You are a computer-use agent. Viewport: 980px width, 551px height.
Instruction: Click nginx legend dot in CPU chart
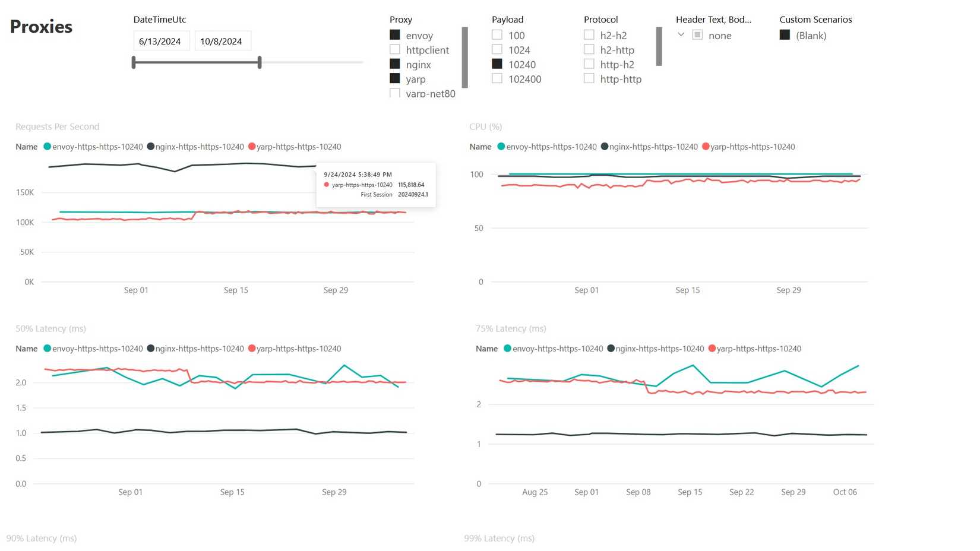click(x=605, y=147)
